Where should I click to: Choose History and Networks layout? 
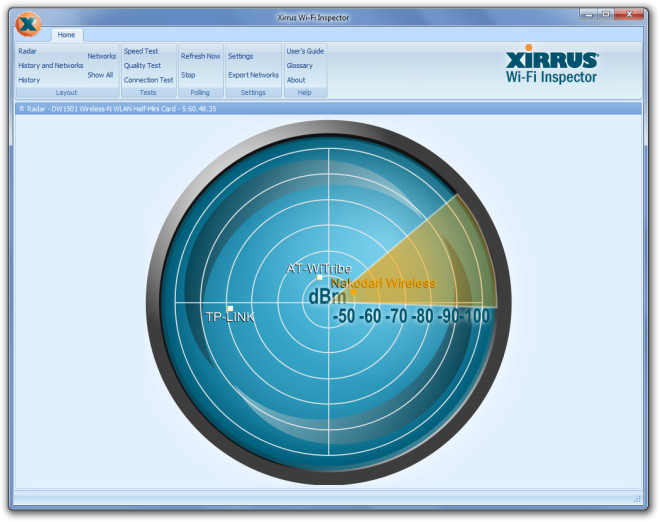pos(51,65)
